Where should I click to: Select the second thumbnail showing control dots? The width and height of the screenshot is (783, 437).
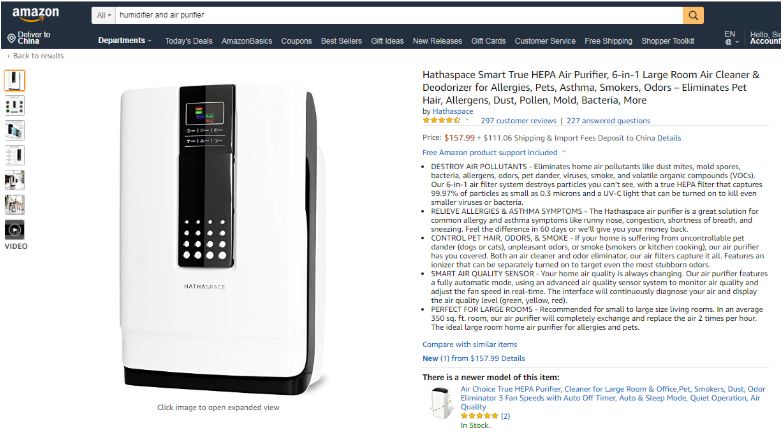coord(14,106)
